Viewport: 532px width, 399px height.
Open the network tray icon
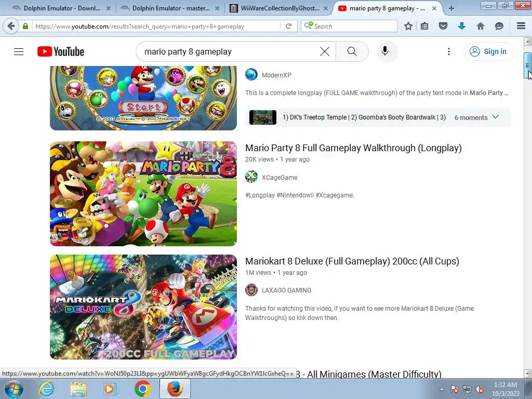click(x=467, y=389)
